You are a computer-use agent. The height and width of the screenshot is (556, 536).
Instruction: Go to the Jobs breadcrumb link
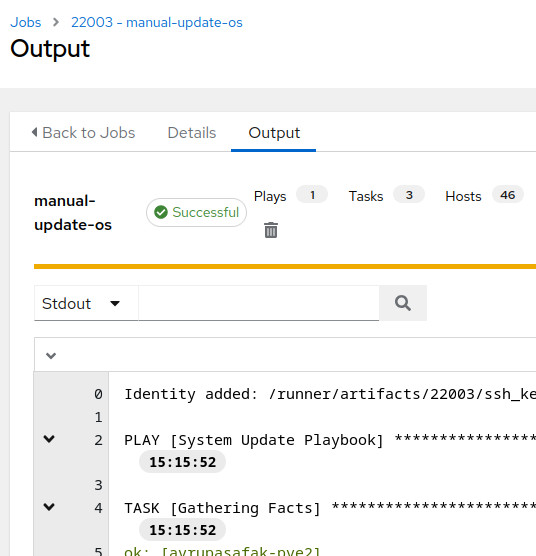[26, 22]
